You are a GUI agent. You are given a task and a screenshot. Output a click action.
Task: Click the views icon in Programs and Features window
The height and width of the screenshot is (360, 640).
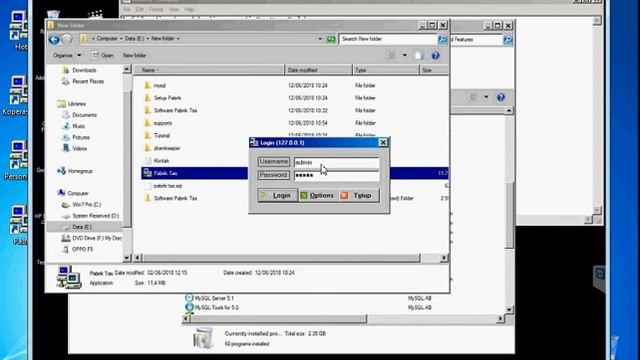[473, 97]
